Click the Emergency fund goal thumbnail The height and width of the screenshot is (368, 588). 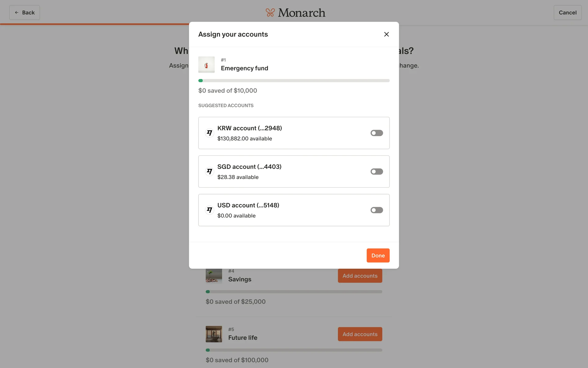pyautogui.click(x=206, y=65)
